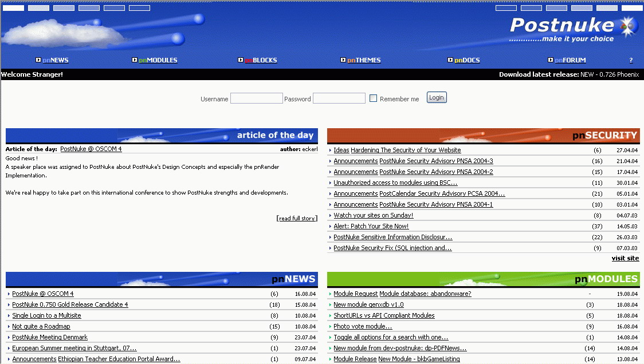Open PostNuke @ OSCOM 4 in pnNEWS list
Screen dimensions: 644x364
(x=43, y=294)
